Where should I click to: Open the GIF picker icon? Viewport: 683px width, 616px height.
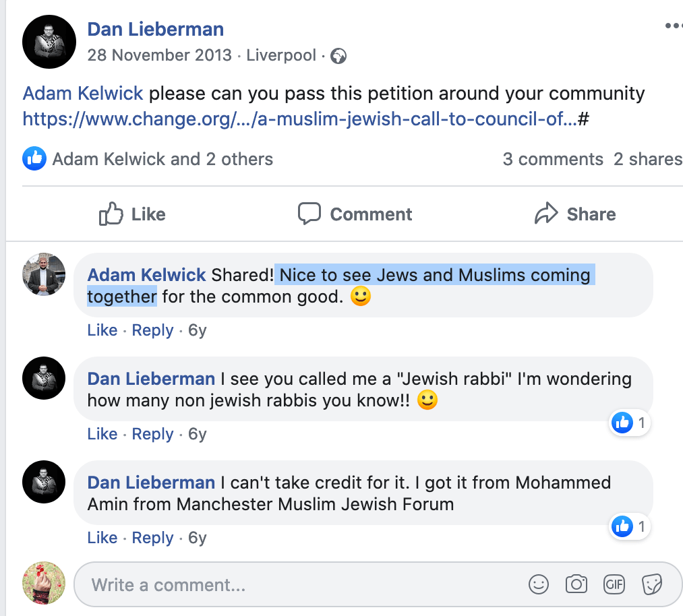click(x=614, y=584)
